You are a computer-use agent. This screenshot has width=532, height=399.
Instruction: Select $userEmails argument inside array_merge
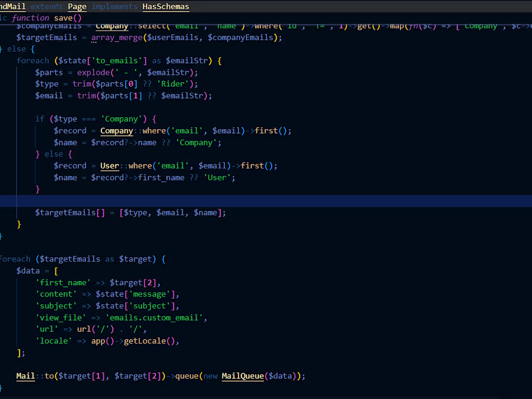click(173, 37)
